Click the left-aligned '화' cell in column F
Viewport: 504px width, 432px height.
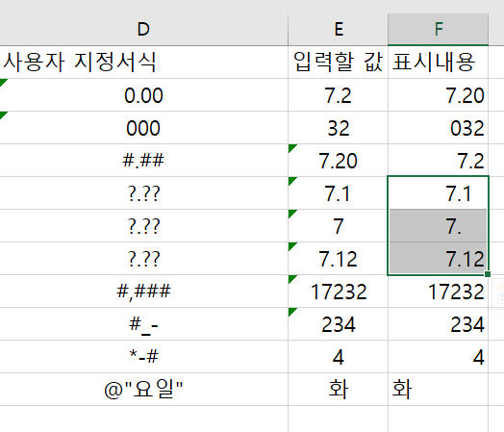(438, 390)
